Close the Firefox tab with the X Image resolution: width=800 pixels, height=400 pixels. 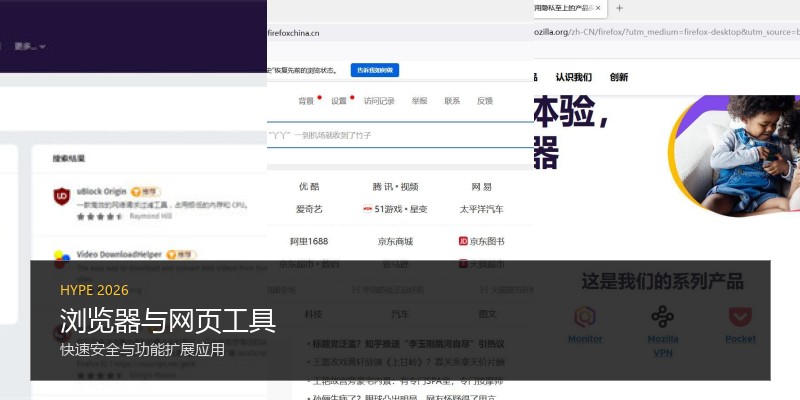pyautogui.click(x=598, y=8)
